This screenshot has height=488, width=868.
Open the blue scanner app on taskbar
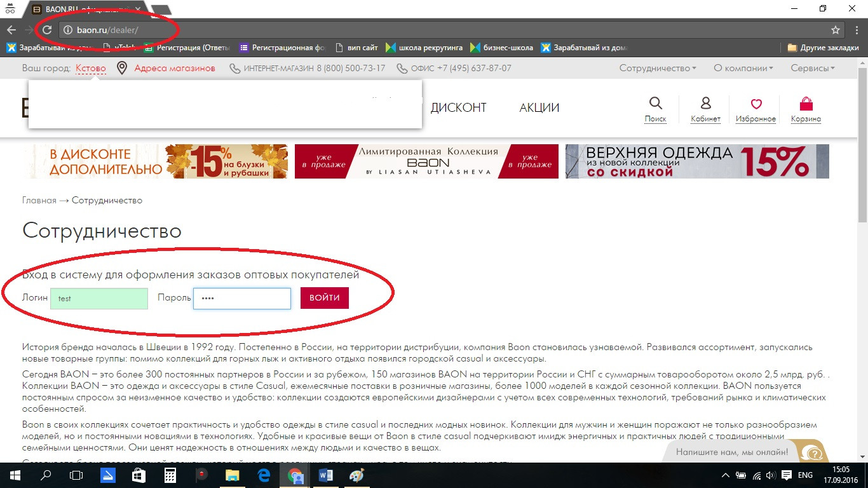point(107,475)
